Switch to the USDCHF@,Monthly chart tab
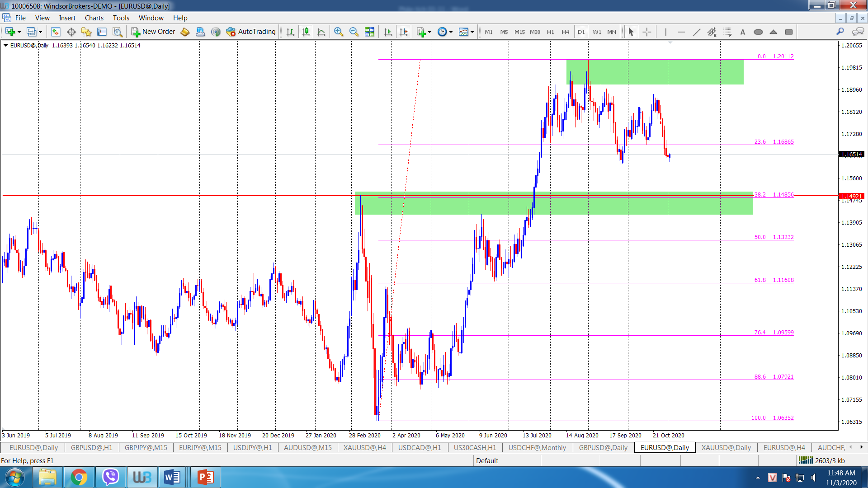 tap(537, 447)
